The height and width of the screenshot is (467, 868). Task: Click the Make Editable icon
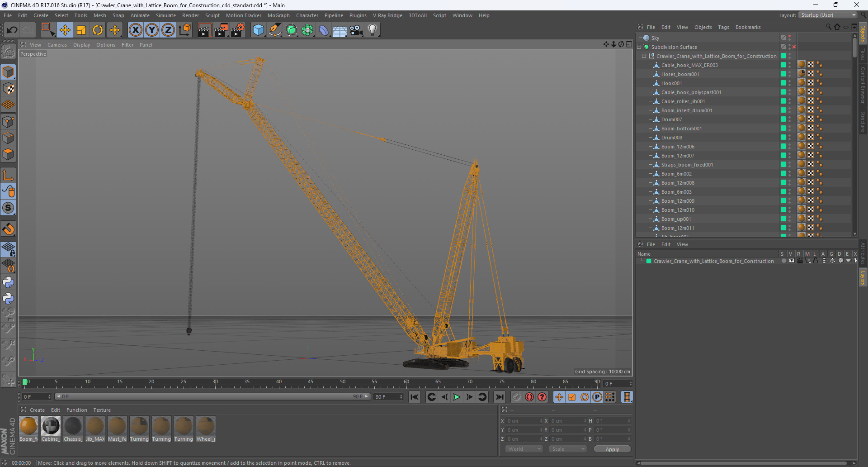pyautogui.click(x=8, y=52)
